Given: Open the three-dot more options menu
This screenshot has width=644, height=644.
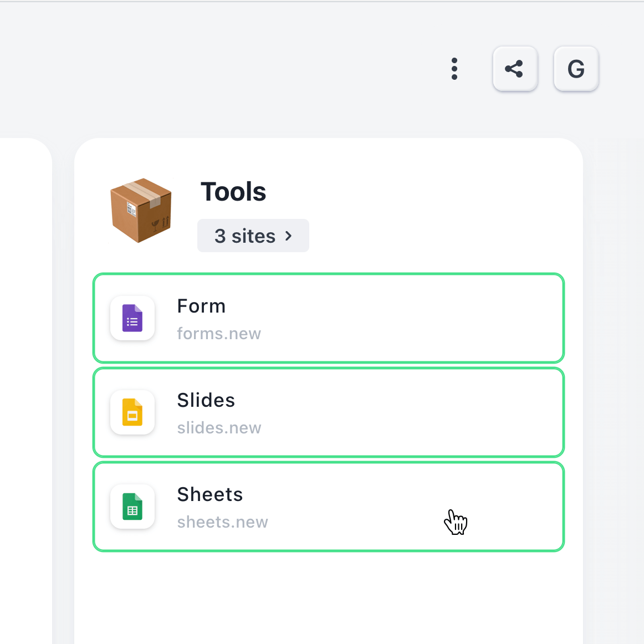Looking at the screenshot, I should 454,69.
